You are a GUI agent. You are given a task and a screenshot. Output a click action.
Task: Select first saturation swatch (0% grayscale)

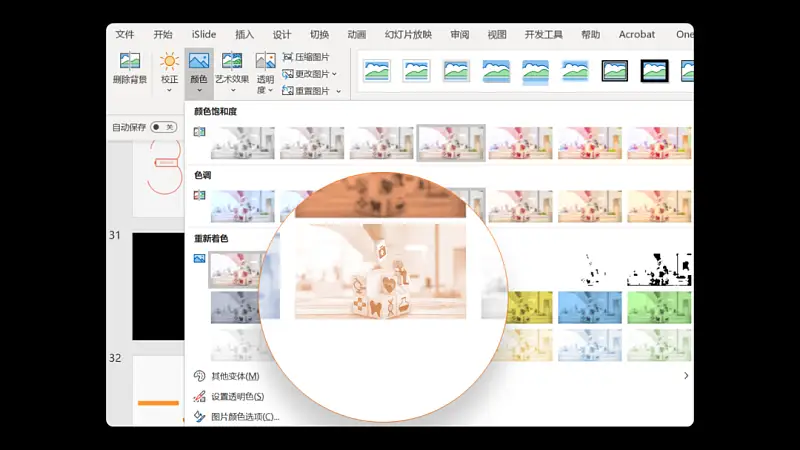pyautogui.click(x=242, y=143)
